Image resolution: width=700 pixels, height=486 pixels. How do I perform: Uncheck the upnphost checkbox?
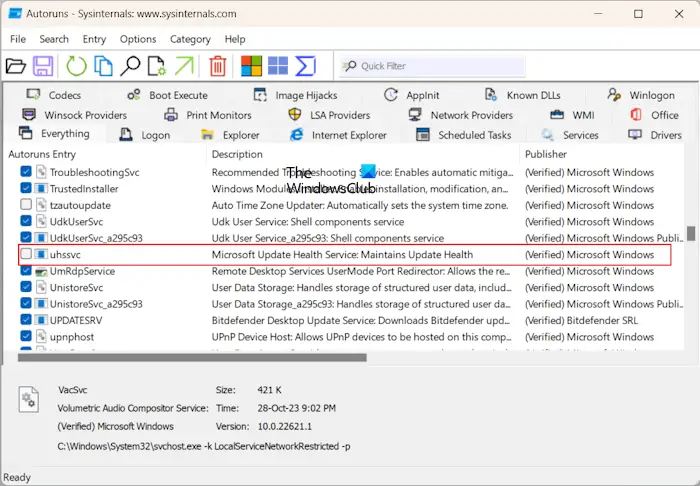click(x=26, y=336)
